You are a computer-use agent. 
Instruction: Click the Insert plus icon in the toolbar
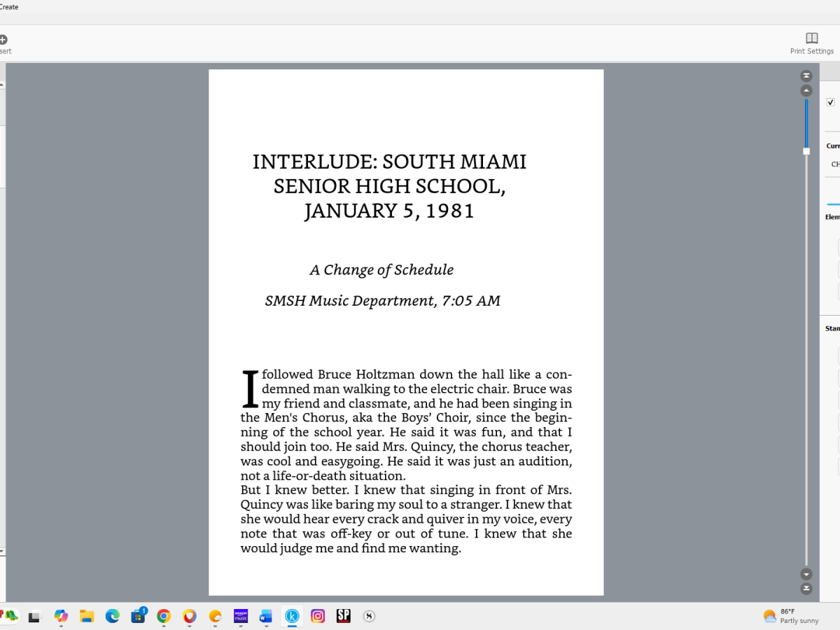click(3, 39)
